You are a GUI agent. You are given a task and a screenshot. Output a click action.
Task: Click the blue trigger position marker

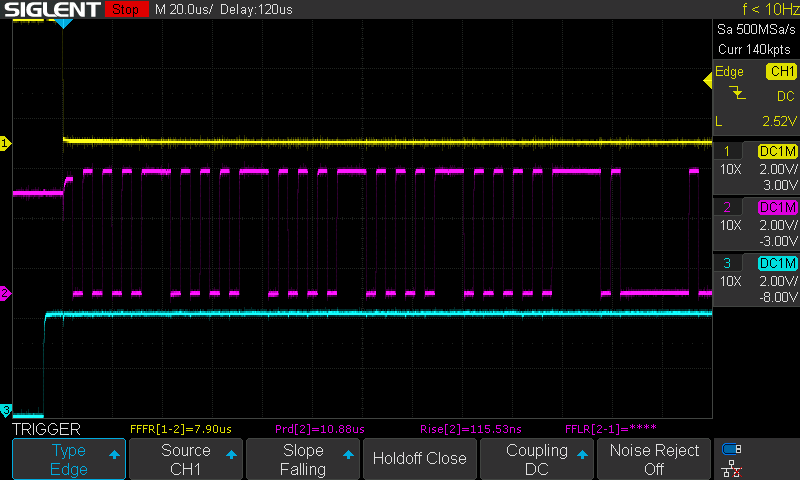(x=63, y=23)
